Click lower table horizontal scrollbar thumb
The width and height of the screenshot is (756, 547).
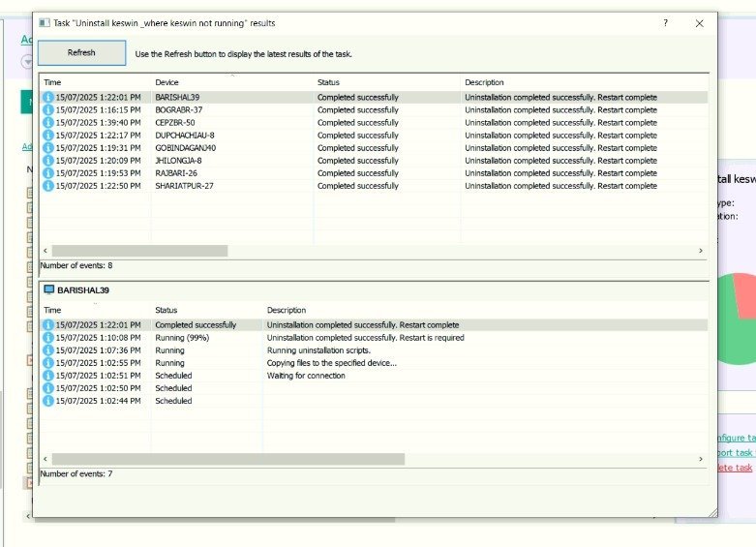(x=228, y=459)
